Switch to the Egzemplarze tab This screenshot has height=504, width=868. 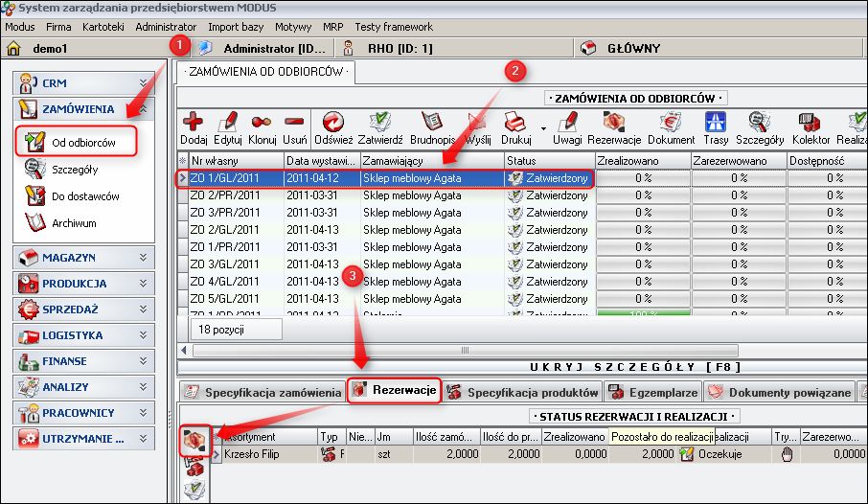(653, 392)
